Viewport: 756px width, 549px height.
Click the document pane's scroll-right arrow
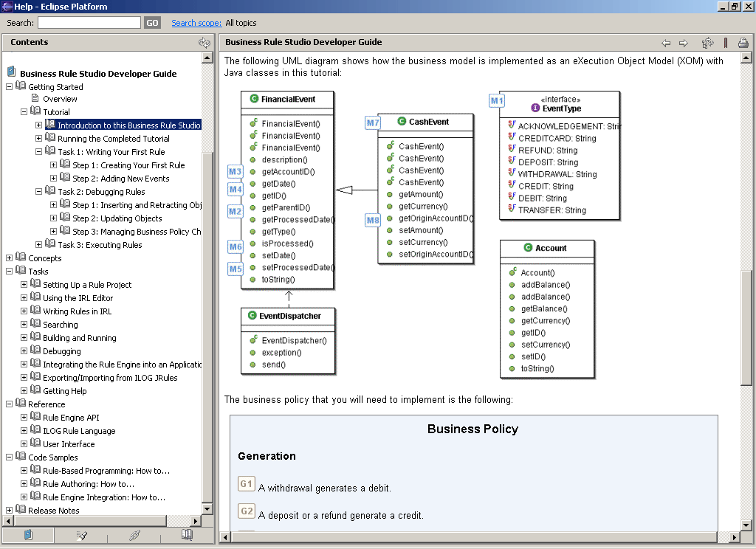click(735, 537)
